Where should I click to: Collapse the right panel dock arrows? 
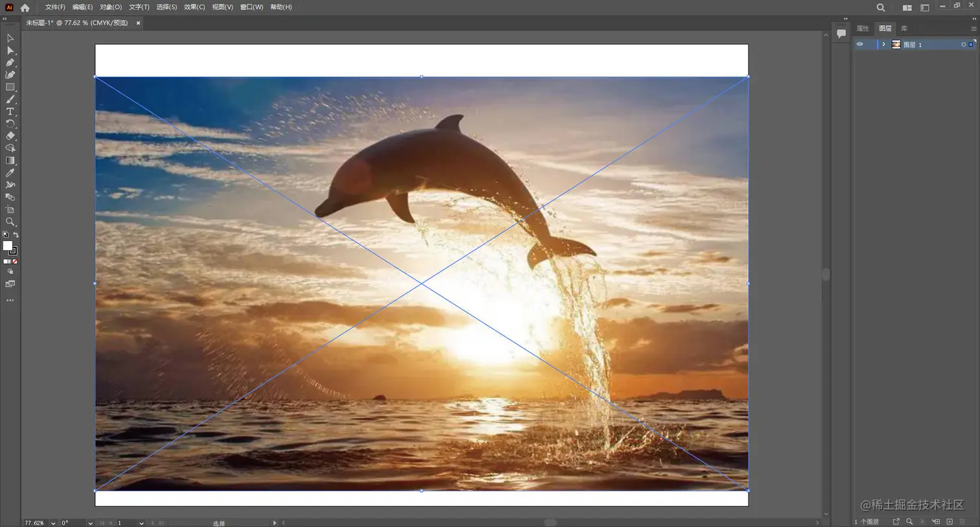[974, 18]
